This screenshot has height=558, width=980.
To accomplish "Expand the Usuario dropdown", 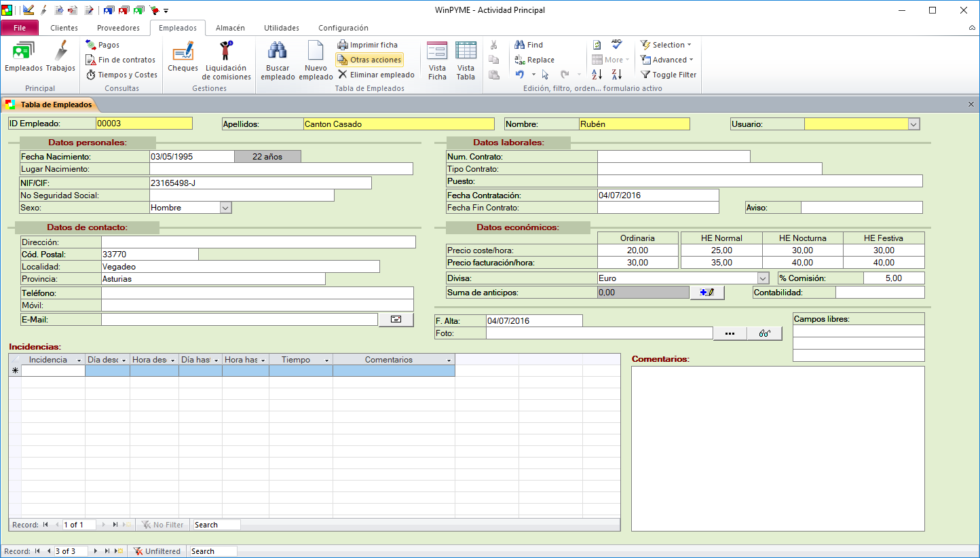I will (913, 124).
